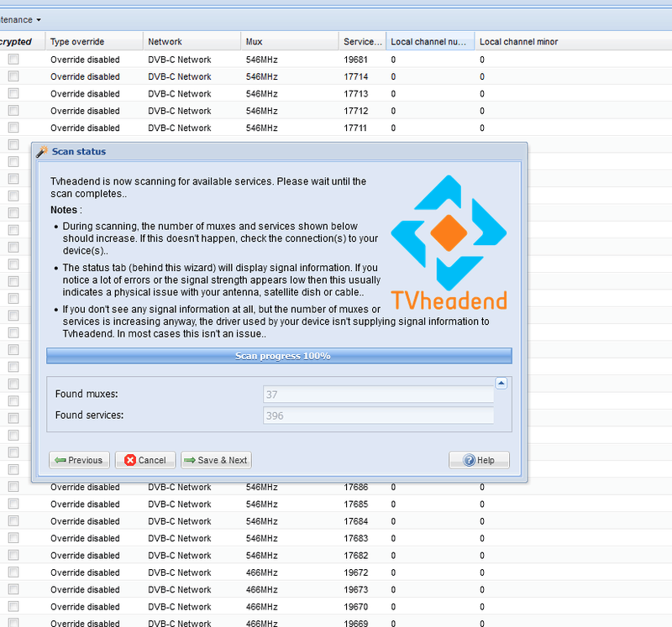Toggle encrypted checkbox for service 17684
The image size is (672, 627).
click(13, 520)
